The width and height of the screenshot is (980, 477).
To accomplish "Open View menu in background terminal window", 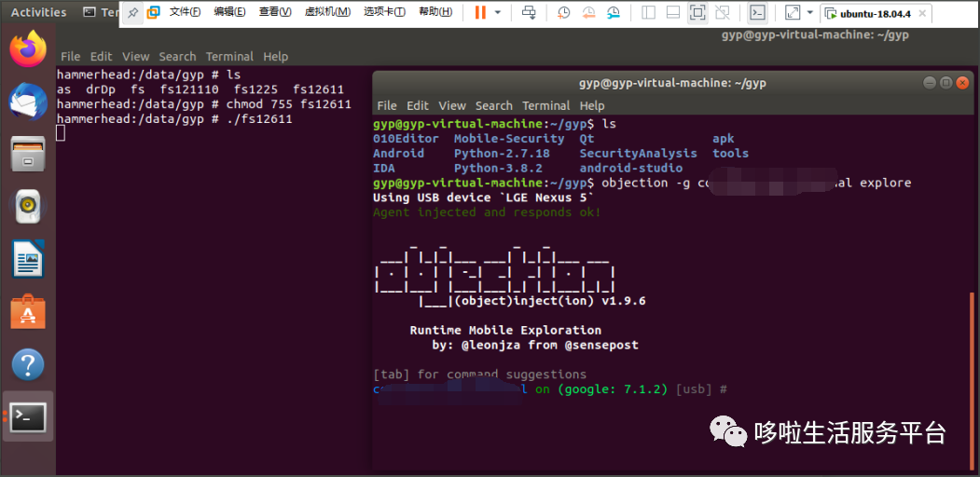I will pos(135,56).
